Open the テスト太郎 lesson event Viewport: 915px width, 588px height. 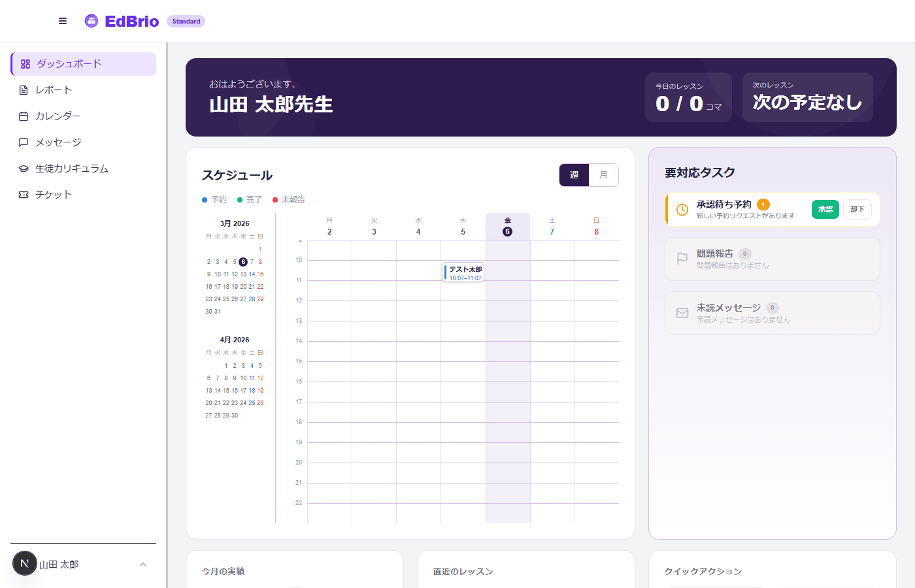(463, 272)
